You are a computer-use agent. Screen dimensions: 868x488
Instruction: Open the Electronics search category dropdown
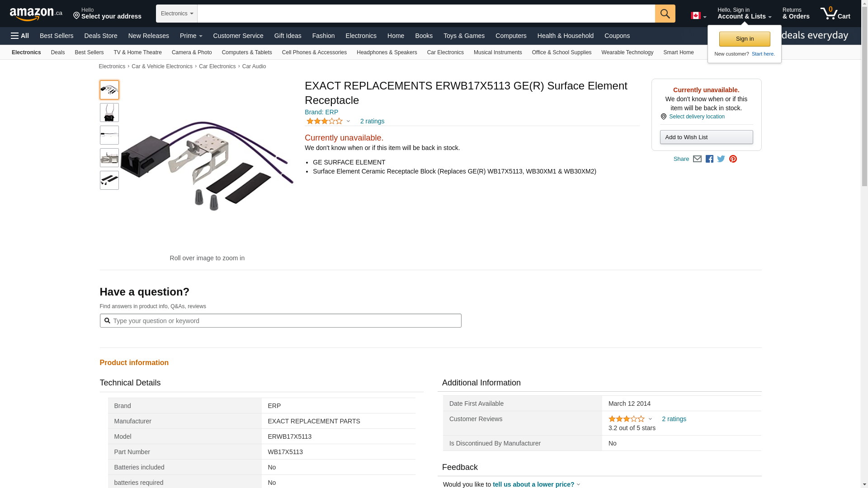point(177,14)
